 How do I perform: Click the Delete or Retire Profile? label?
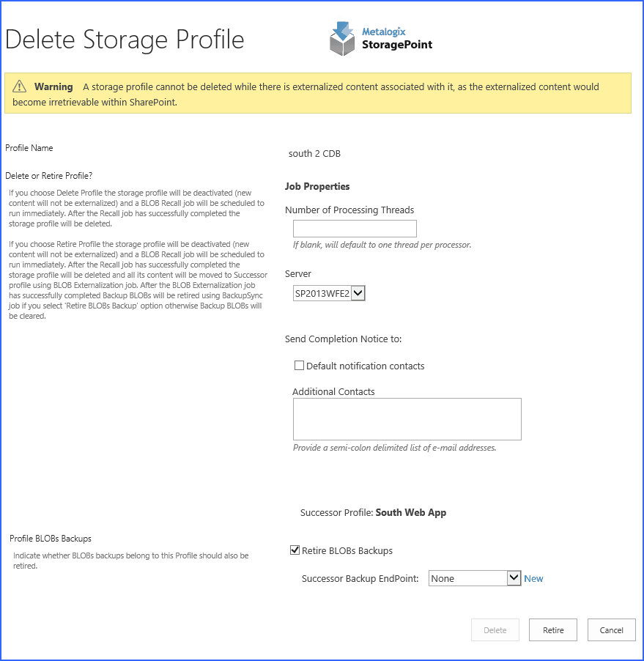49,175
